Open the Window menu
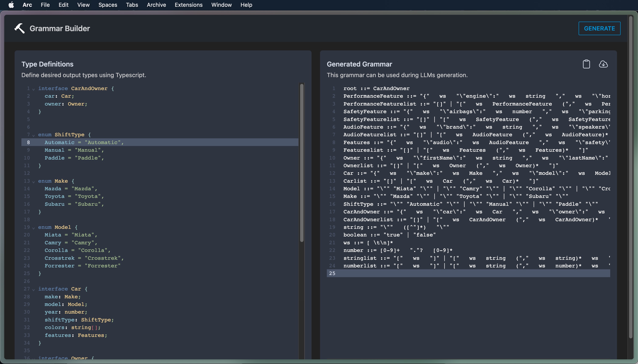The height and width of the screenshot is (364, 638). pyautogui.click(x=221, y=5)
